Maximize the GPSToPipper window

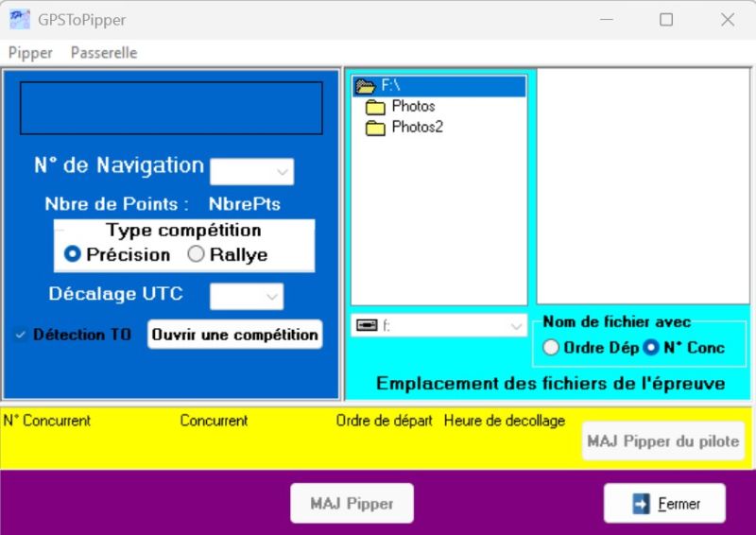(666, 19)
